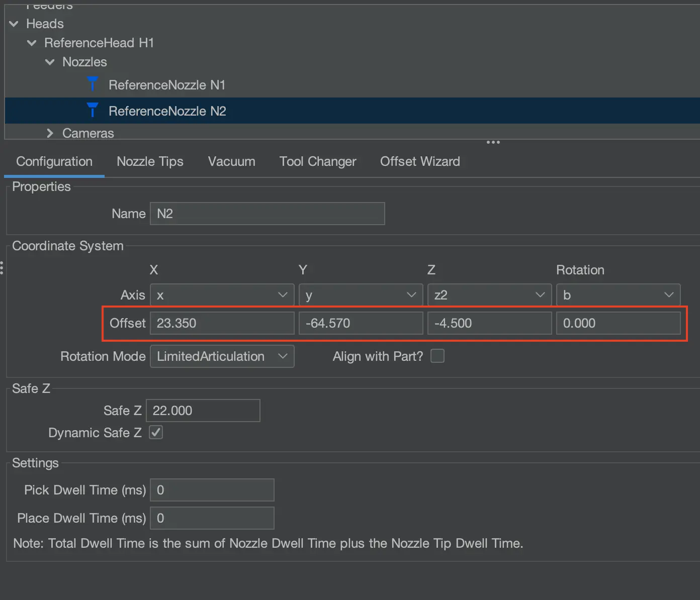700x600 pixels.
Task: Collapse the Heads tree node
Action: (14, 24)
